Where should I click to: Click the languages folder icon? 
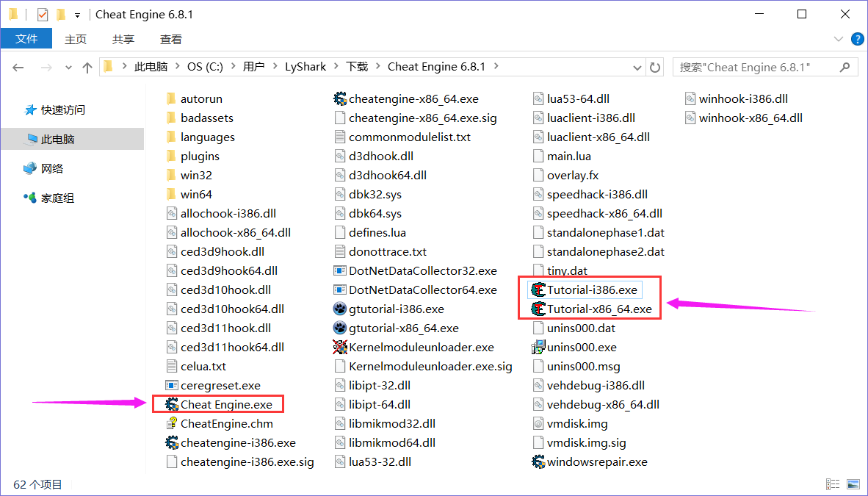click(171, 137)
